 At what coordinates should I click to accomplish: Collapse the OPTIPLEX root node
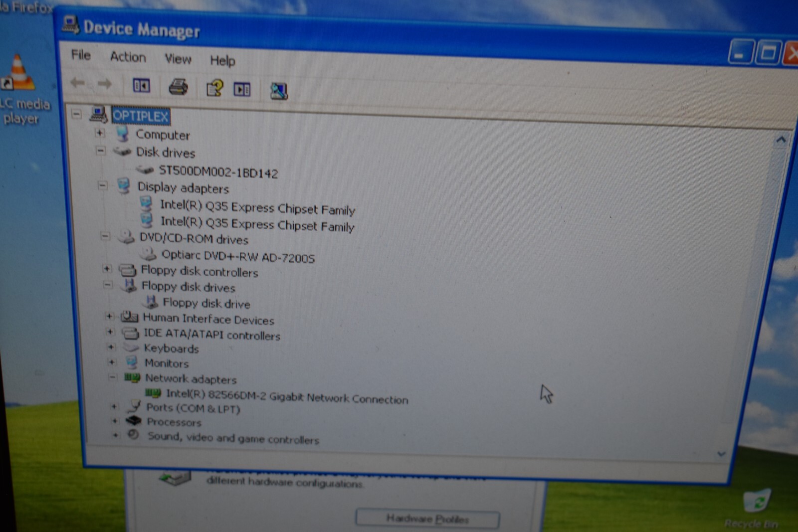pyautogui.click(x=76, y=114)
